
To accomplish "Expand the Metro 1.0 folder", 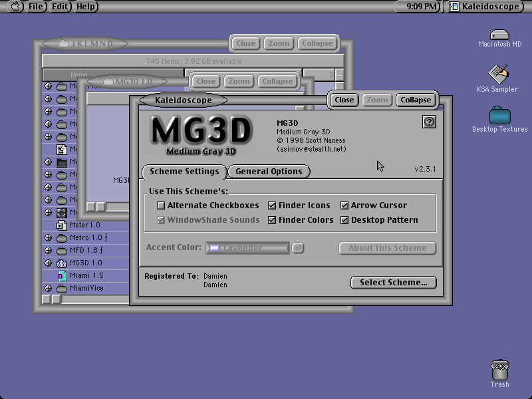I will click(x=48, y=237).
